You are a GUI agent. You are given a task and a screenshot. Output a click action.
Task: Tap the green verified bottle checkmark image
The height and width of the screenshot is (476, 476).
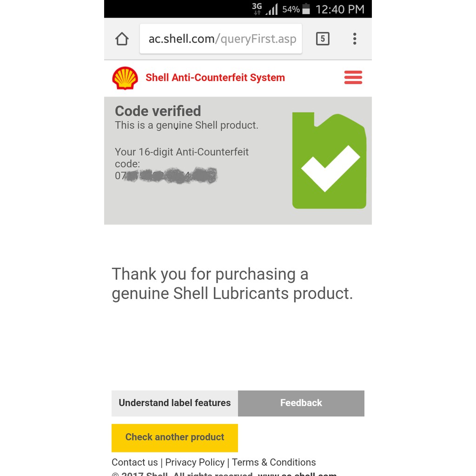329,161
